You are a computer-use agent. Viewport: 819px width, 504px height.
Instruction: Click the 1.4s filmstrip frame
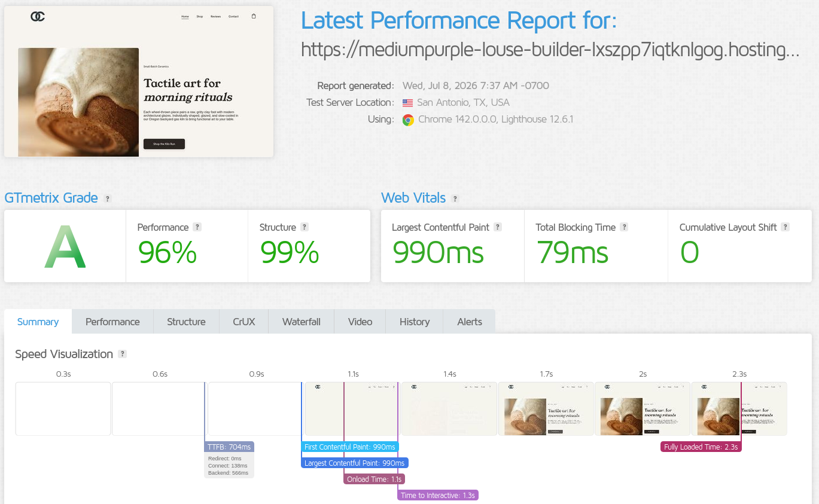[x=449, y=409]
